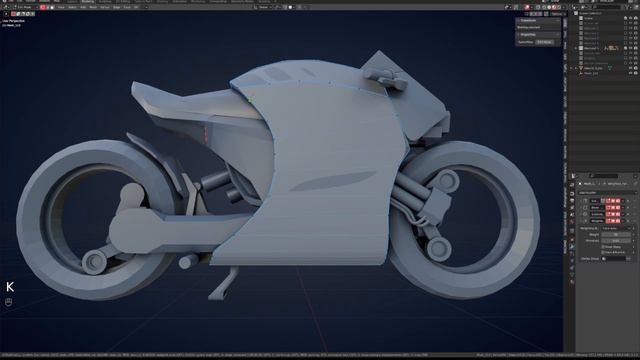This screenshot has width=640, height=360.
Task: Click the Vertex Group field
Action: (613, 259)
